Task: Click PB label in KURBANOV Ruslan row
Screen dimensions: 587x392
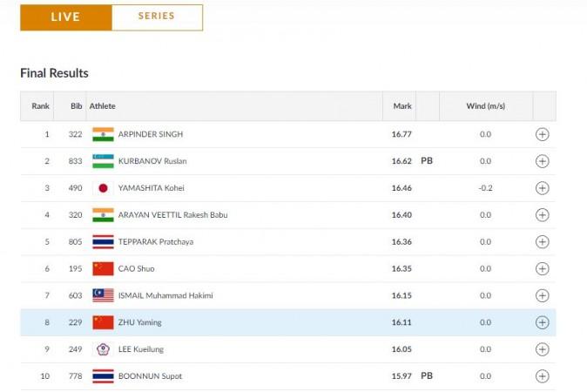Action: point(427,161)
